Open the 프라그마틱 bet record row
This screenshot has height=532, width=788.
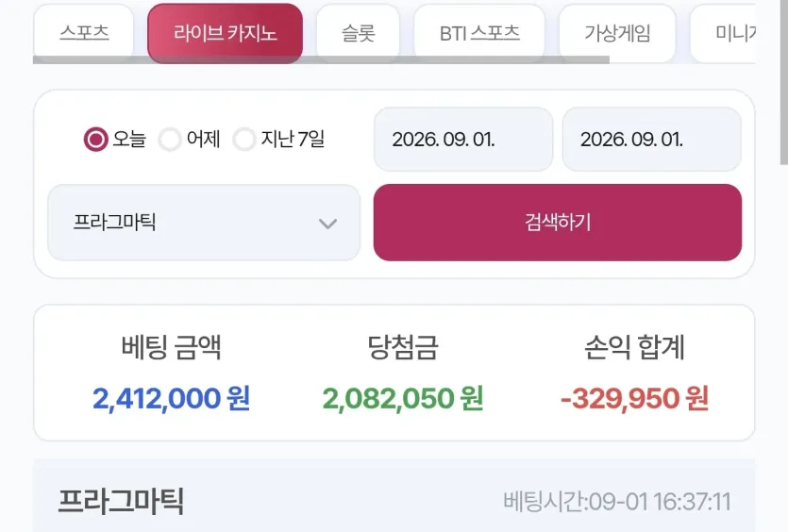(x=394, y=501)
